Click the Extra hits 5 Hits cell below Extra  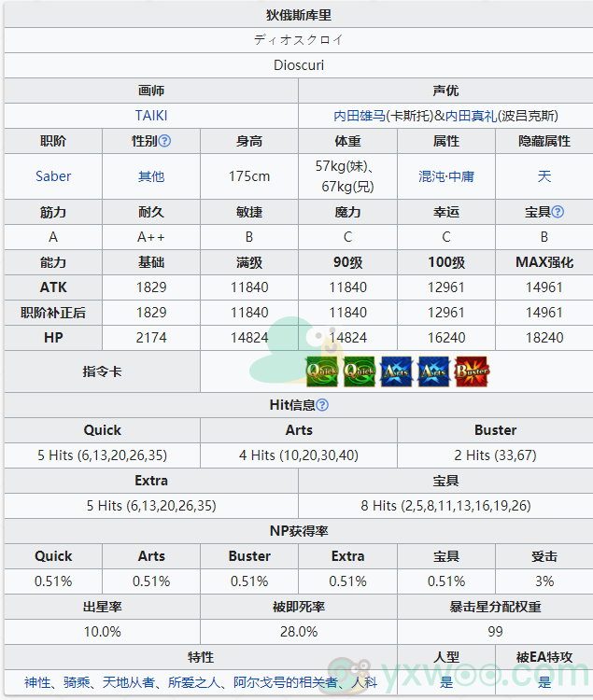(x=151, y=506)
